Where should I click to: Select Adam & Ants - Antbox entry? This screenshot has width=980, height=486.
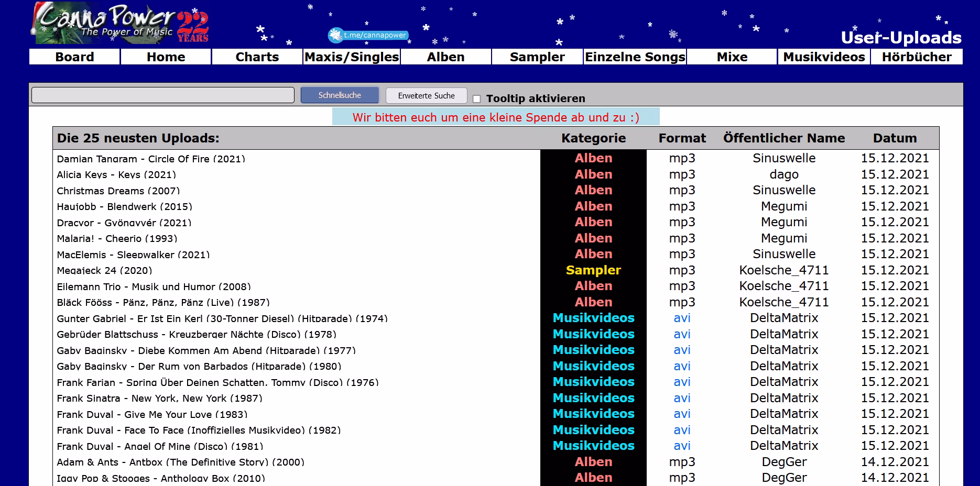(180, 462)
